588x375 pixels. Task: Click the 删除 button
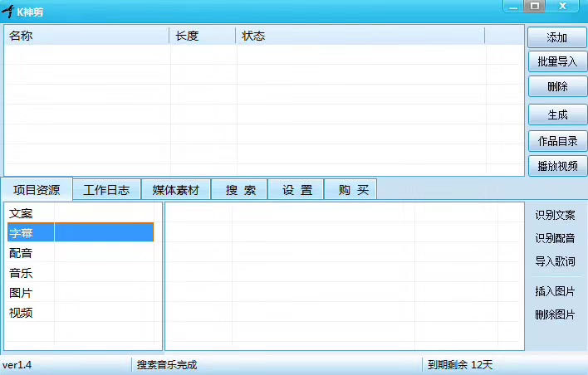[557, 86]
